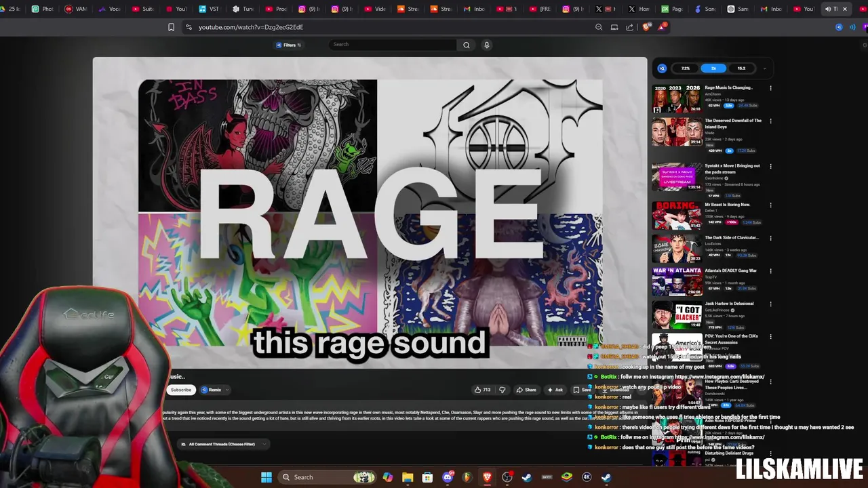The width and height of the screenshot is (868, 488).
Task: Activate the voice search microphone icon
Action: pyautogui.click(x=486, y=45)
